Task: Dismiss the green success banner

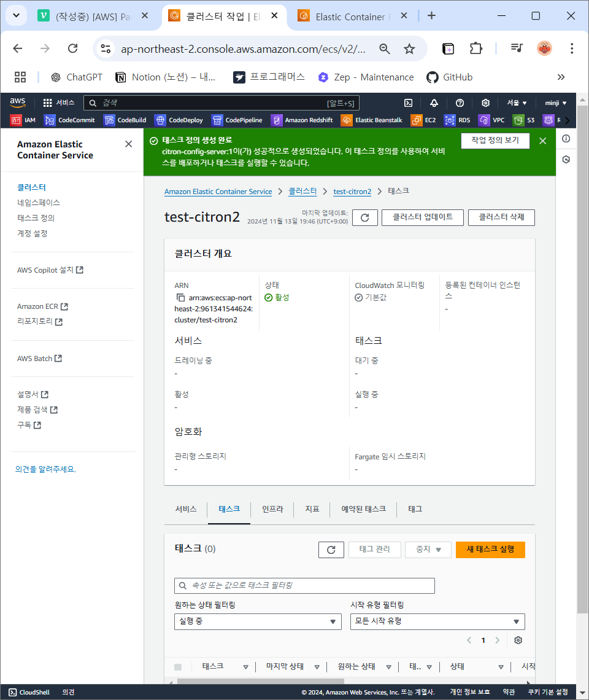Action: point(542,141)
